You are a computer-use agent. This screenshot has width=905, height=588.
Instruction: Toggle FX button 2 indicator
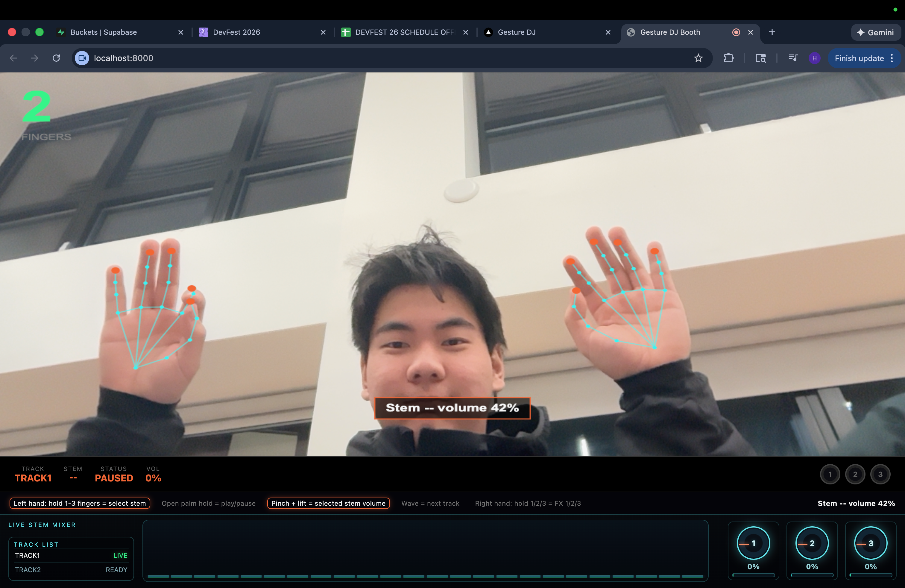pyautogui.click(x=855, y=474)
